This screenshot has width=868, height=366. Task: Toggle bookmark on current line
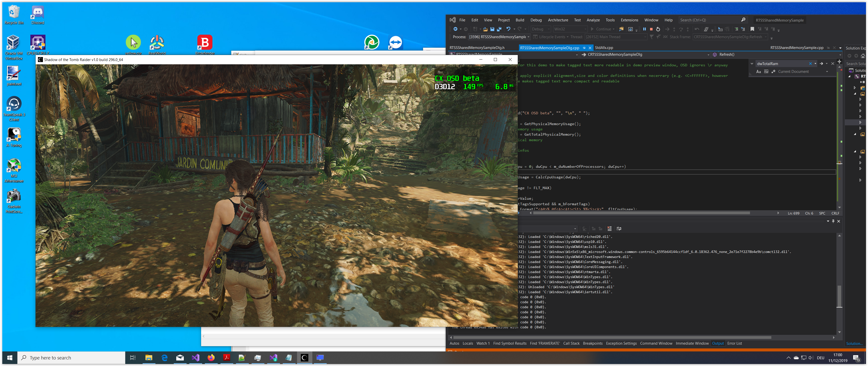click(x=752, y=29)
